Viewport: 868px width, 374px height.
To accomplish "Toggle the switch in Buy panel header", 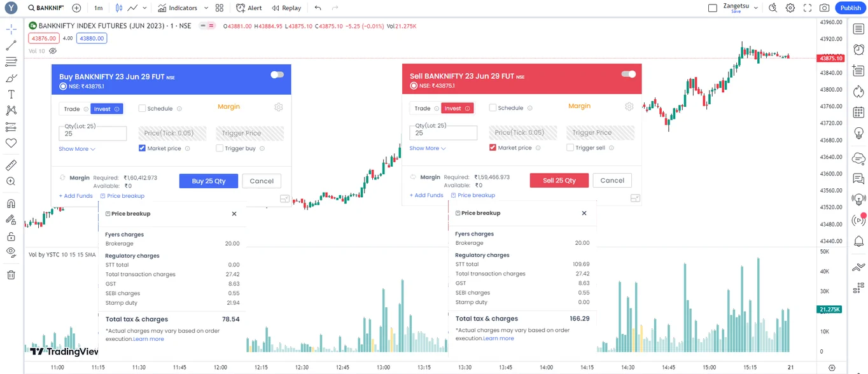I will (x=277, y=74).
